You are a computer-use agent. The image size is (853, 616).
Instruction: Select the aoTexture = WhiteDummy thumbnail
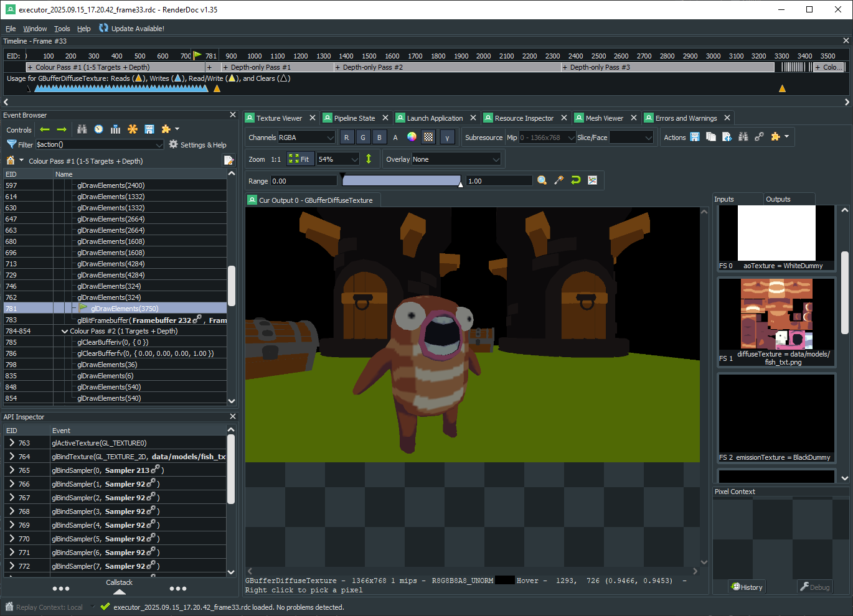coord(776,238)
